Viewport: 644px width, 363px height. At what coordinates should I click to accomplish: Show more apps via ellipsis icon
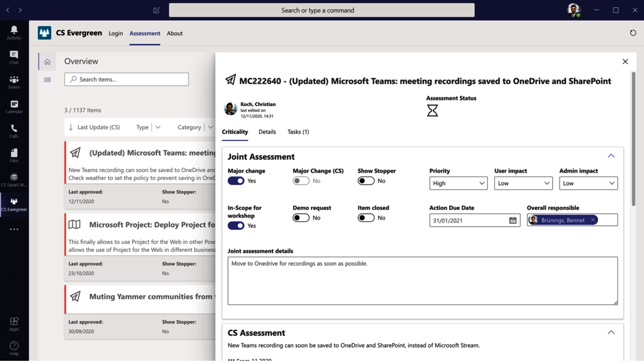point(14,229)
